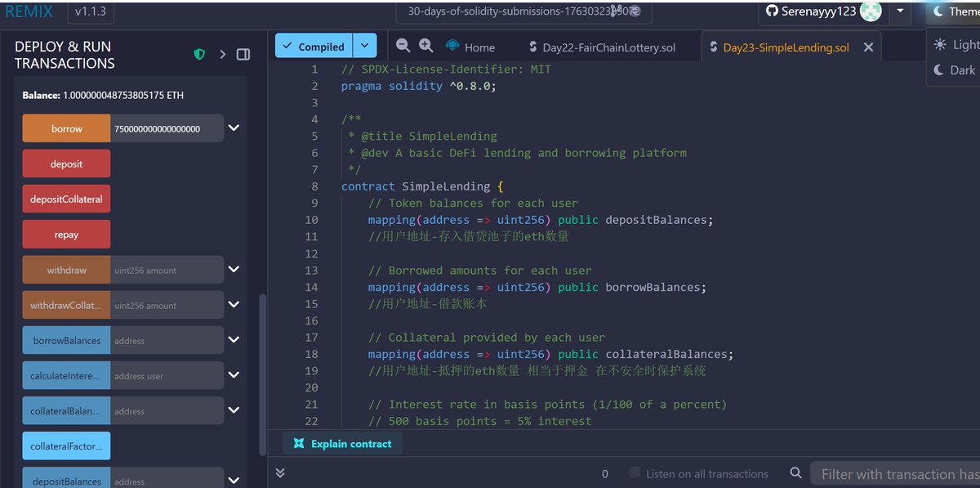Expand the withdraw function parameters

tap(234, 269)
